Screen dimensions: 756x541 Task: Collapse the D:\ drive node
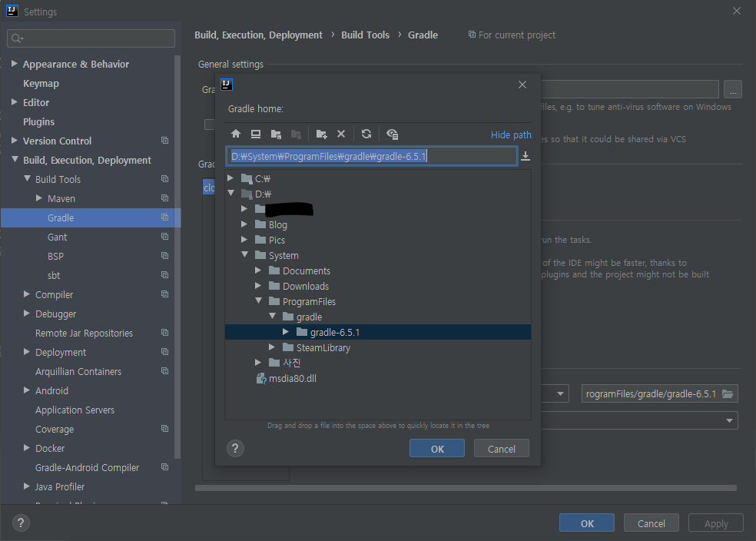(231, 193)
